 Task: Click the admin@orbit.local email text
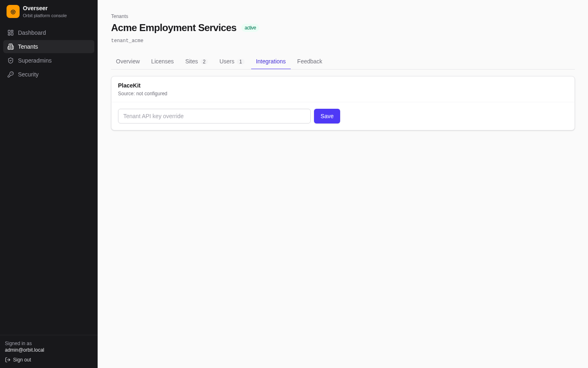pyautogui.click(x=24, y=350)
